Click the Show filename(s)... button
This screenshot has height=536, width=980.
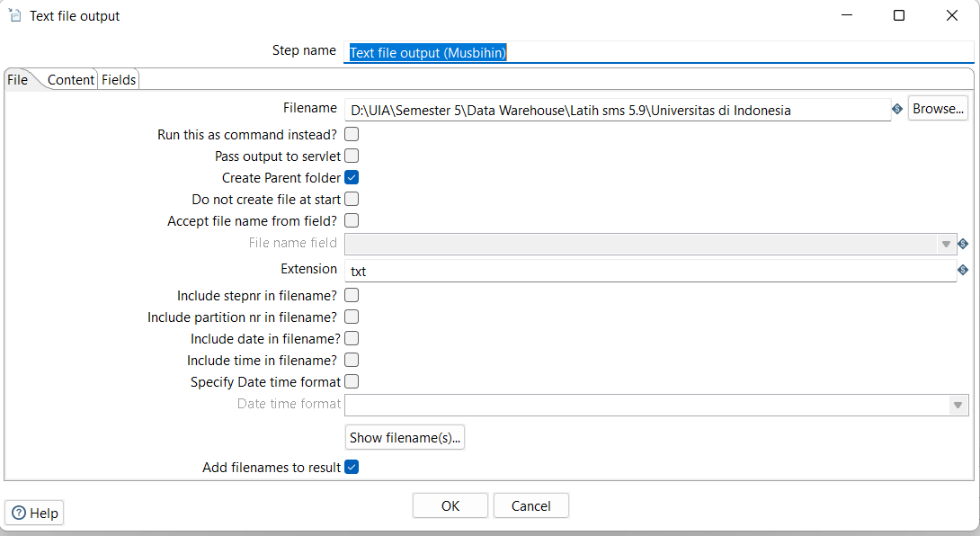point(405,438)
